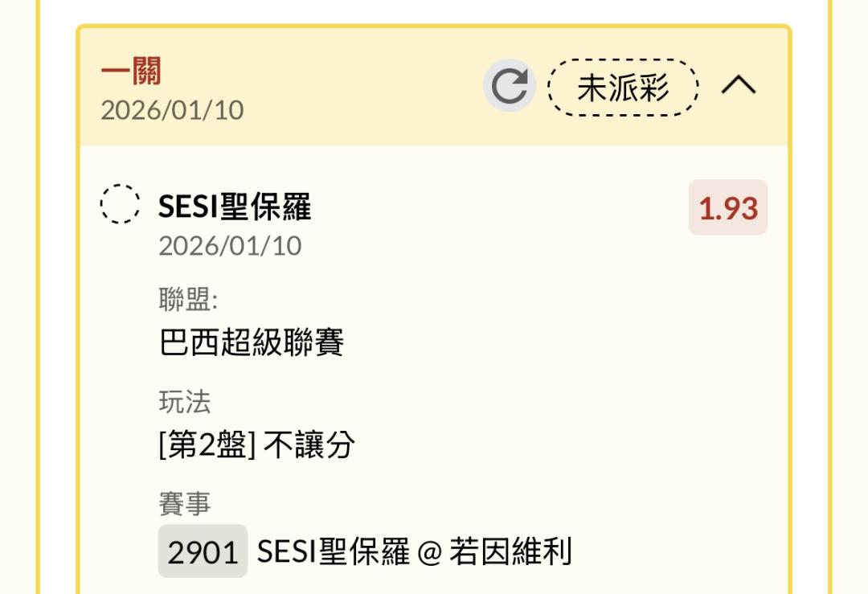Click the date below the SESI聖保羅 pick
Viewport: 868px width, 594px height.
coord(230,246)
